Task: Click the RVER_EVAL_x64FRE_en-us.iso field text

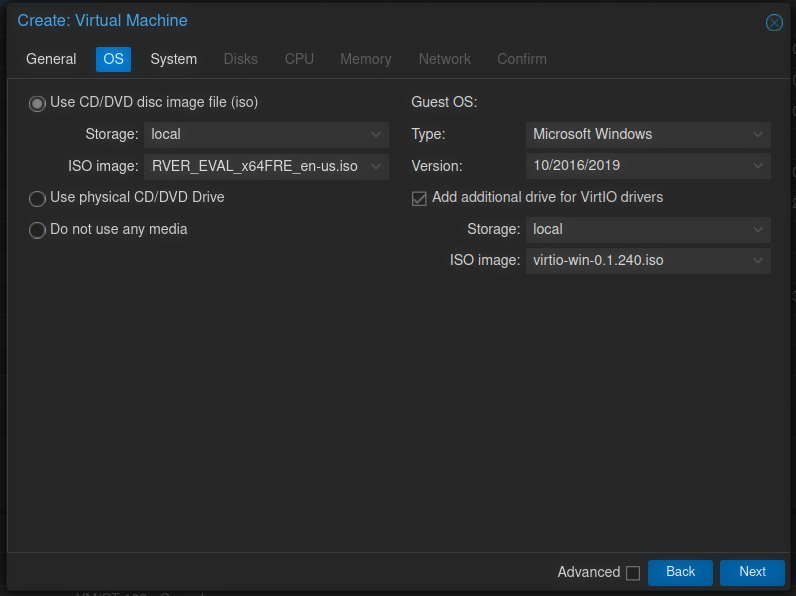Action: click(x=255, y=167)
